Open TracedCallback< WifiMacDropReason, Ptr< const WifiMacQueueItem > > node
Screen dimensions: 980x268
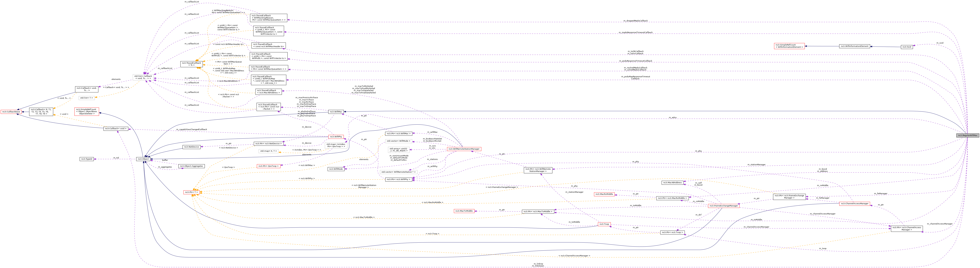269,18
